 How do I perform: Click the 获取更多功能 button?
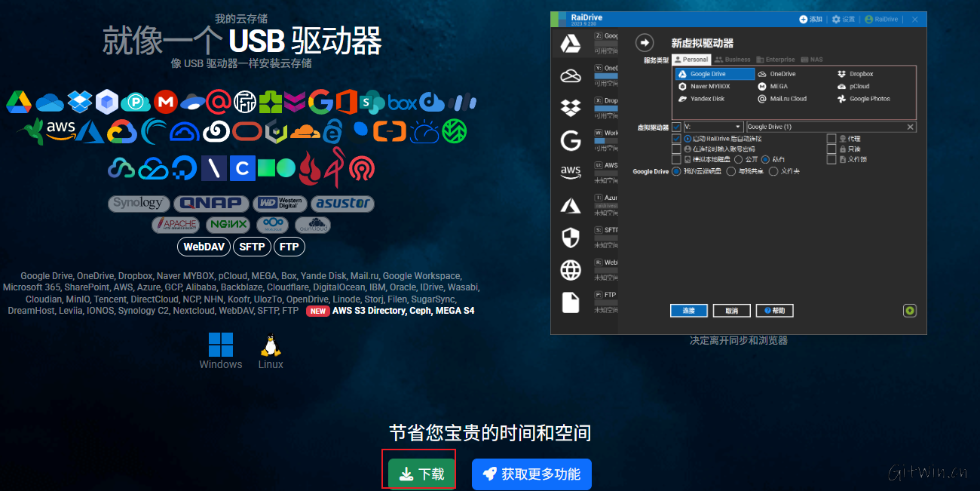pyautogui.click(x=531, y=474)
